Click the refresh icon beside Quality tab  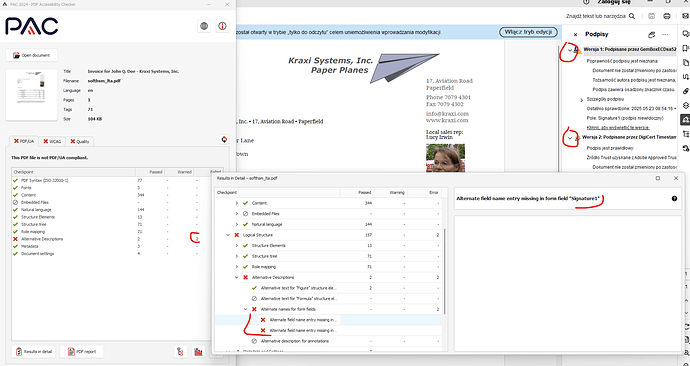(224, 139)
